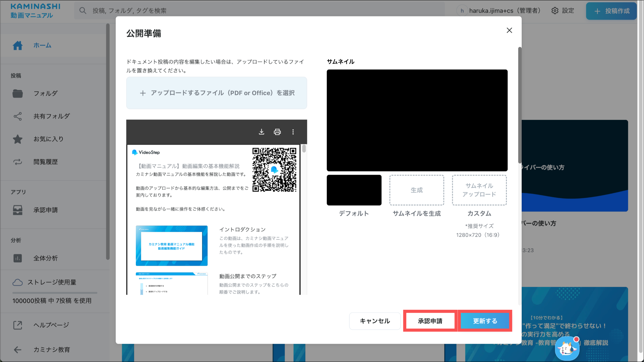The width and height of the screenshot is (644, 362).
Task: Select file to upload (PDF or Office) area
Action: click(x=217, y=93)
